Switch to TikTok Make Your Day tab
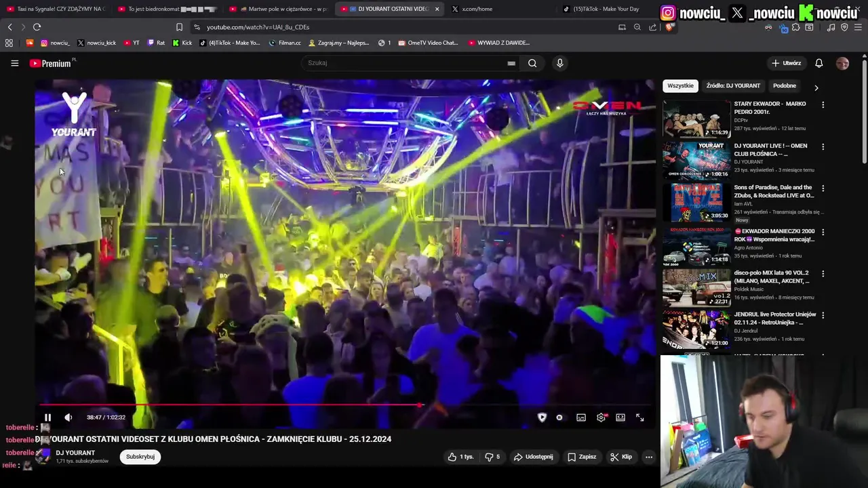 606,9
